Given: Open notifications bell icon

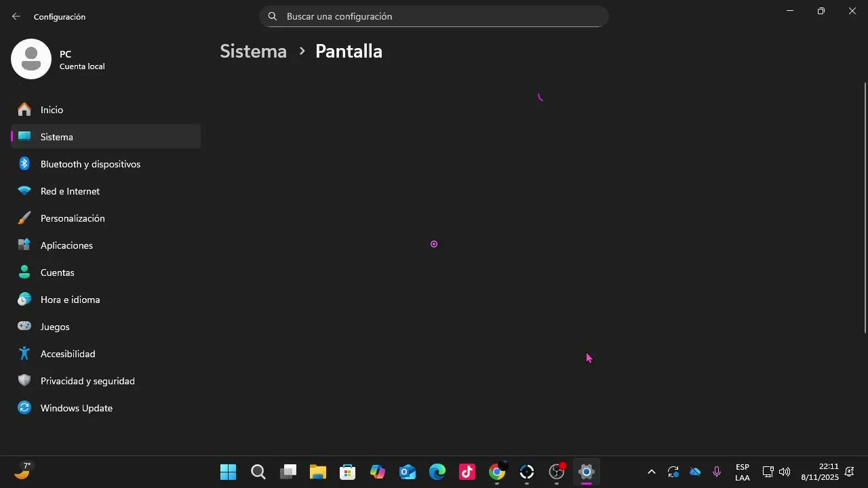Looking at the screenshot, I should pos(849,472).
